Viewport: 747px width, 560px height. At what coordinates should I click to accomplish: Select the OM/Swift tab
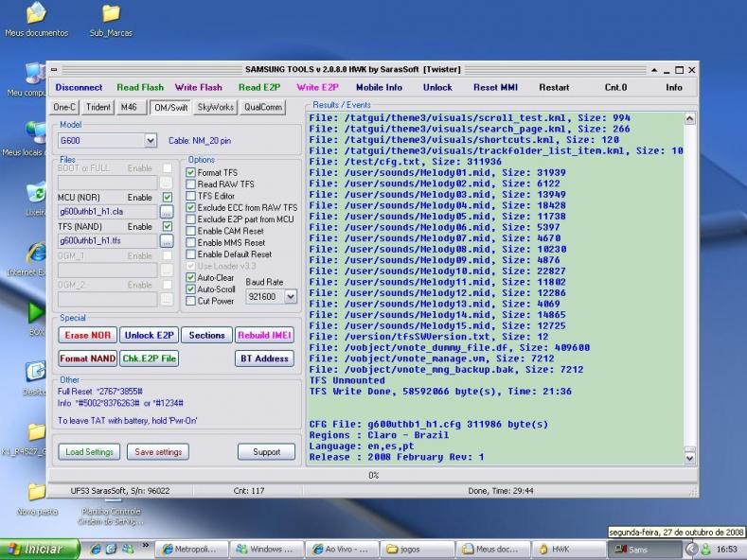[x=170, y=107]
